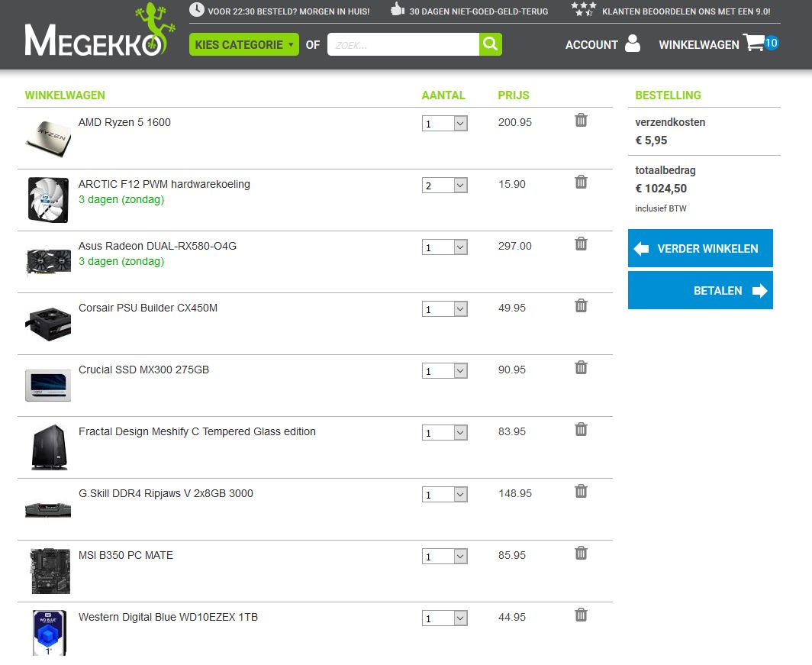Click into the Zoek search field

click(x=403, y=45)
